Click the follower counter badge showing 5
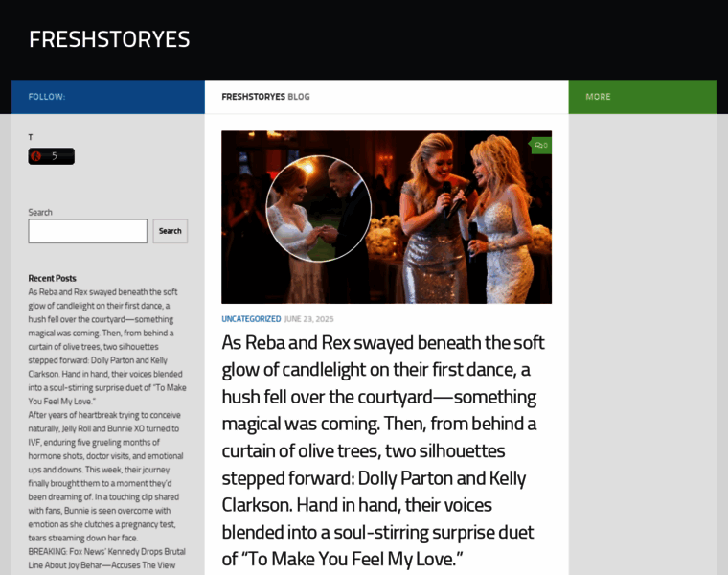This screenshot has width=728, height=575. click(51, 156)
